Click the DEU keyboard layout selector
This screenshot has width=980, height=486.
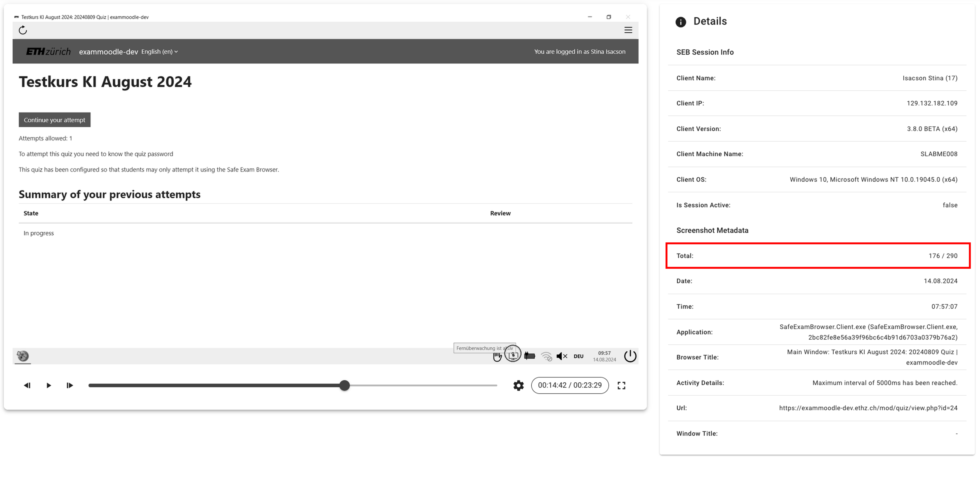(578, 356)
